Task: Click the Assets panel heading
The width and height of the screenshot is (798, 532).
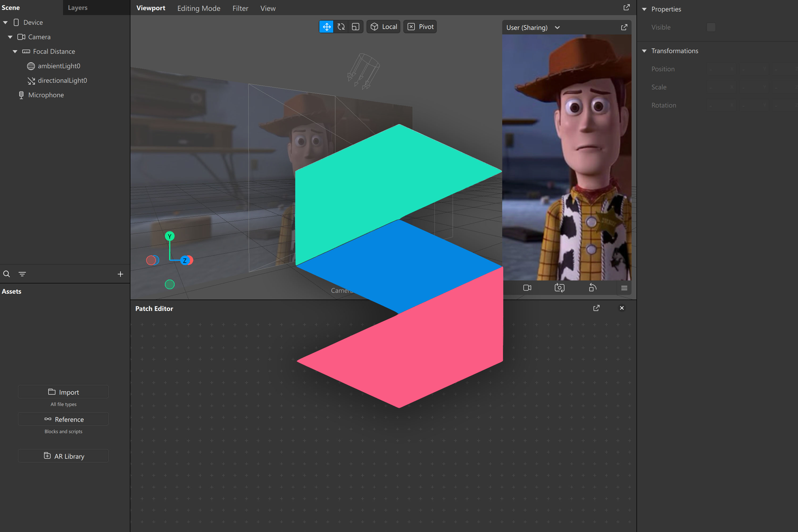Action: click(x=11, y=292)
